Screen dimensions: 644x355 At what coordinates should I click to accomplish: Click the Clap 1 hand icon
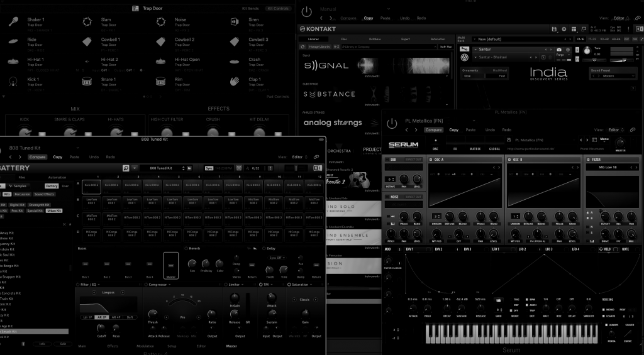(x=235, y=82)
